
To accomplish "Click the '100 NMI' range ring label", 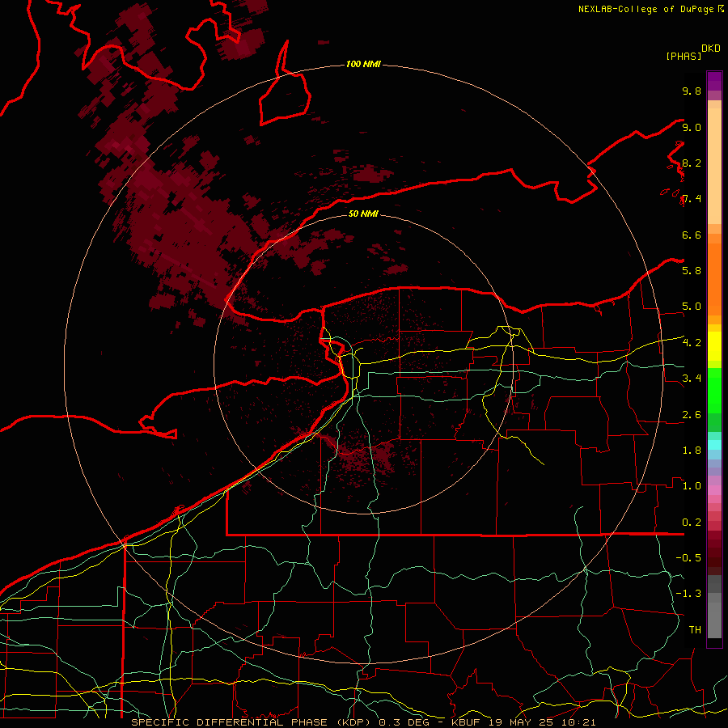I will pos(363,64).
